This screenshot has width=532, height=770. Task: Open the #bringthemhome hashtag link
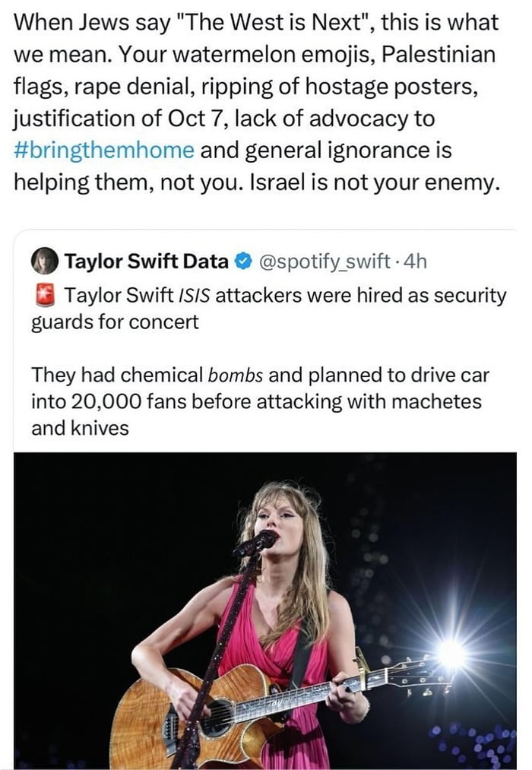click(x=104, y=150)
